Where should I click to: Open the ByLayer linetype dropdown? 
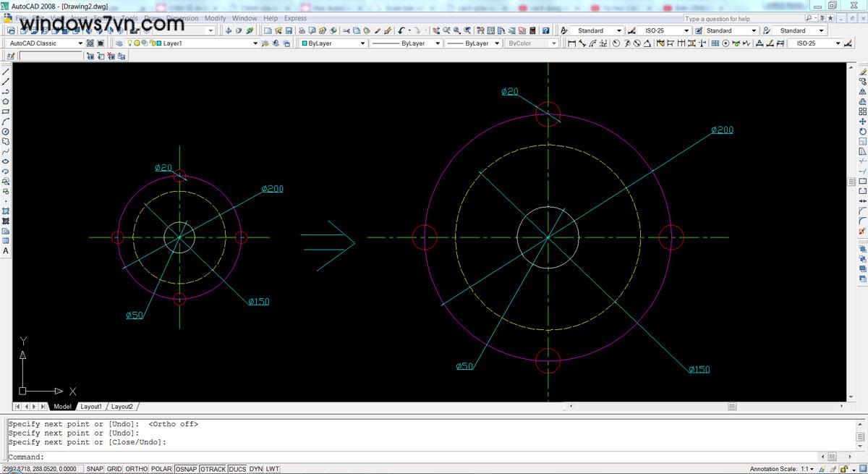click(x=406, y=43)
